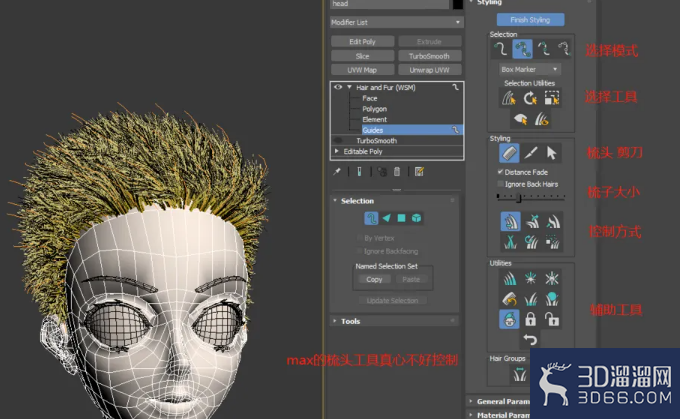Click the Edit Poly modifier button
Image resolution: width=680 pixels, height=419 pixels.
coord(363,42)
